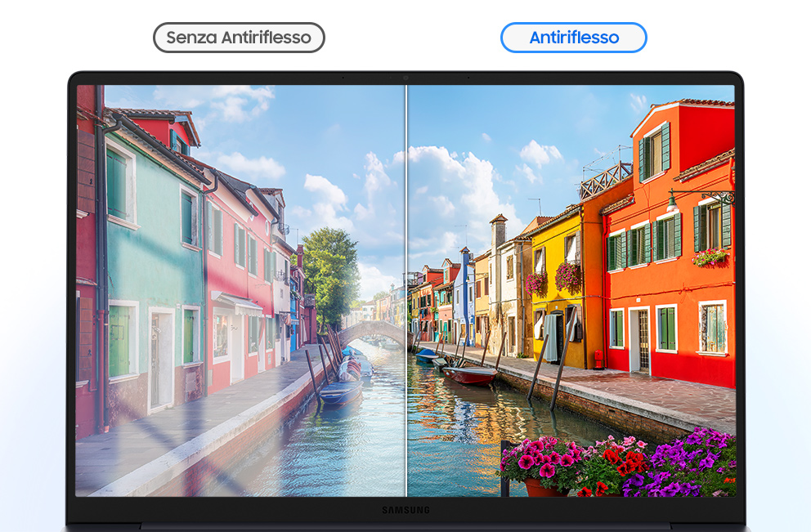Click the vertical comparison divider line
Image resolution: width=811 pixels, height=532 pixels.
pyautogui.click(x=406, y=286)
